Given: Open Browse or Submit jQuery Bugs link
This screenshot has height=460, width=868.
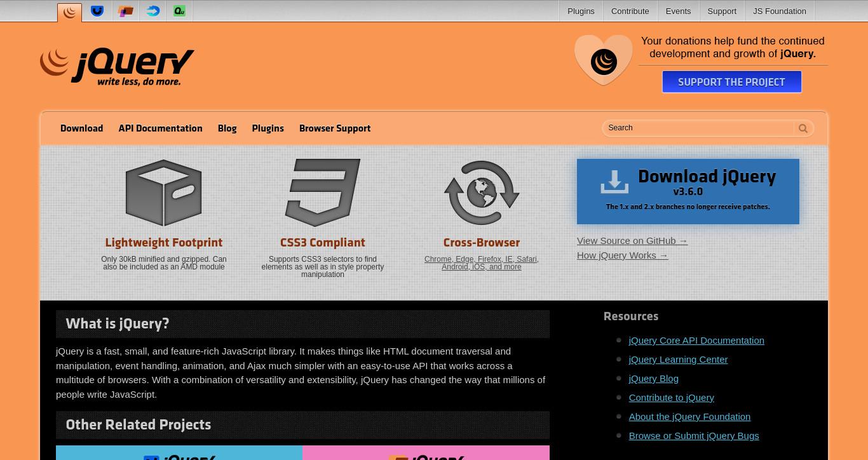Looking at the screenshot, I should click(x=694, y=436).
